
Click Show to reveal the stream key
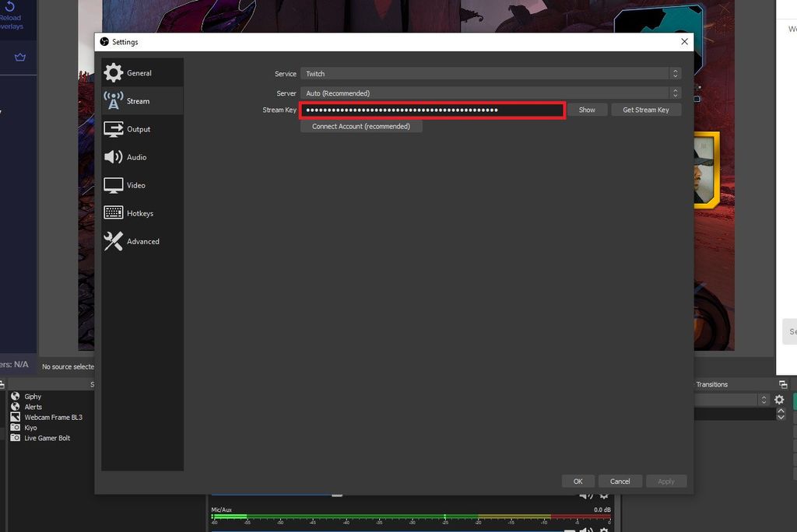coord(587,110)
